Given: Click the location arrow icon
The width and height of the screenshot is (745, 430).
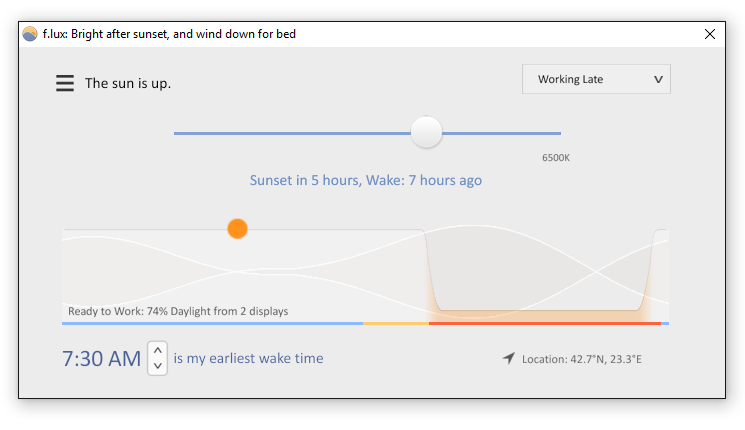Looking at the screenshot, I should [x=508, y=358].
